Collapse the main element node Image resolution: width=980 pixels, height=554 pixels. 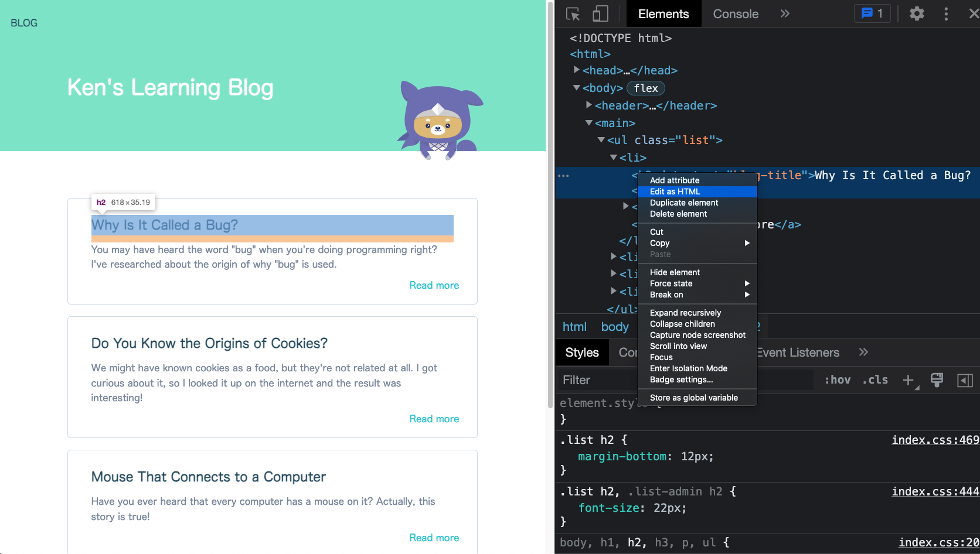589,122
